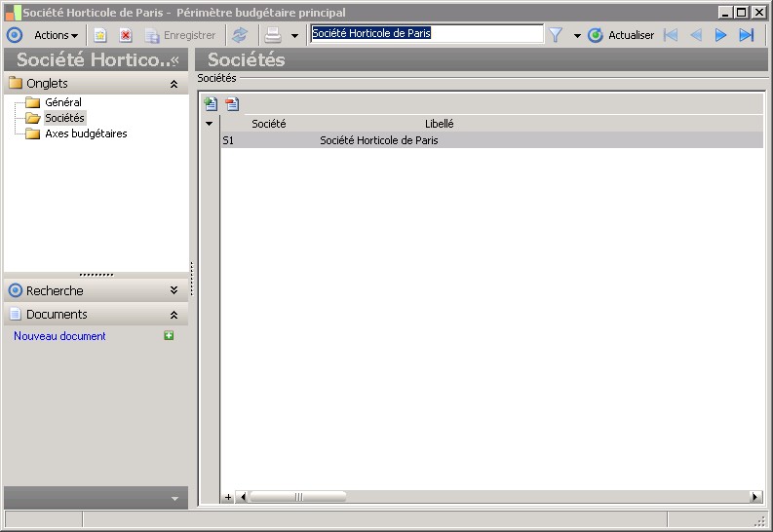The image size is (773, 532).
Task: Click the Recherche circle icon
Action: coord(16,290)
